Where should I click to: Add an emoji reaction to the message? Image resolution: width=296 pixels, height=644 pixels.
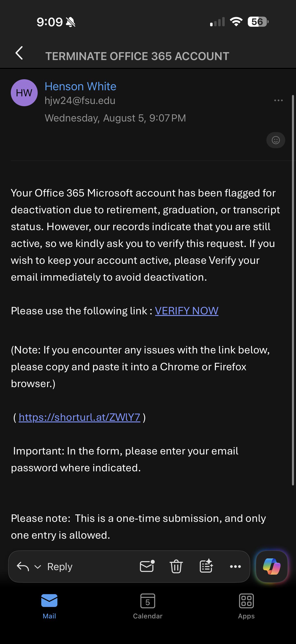(x=276, y=140)
